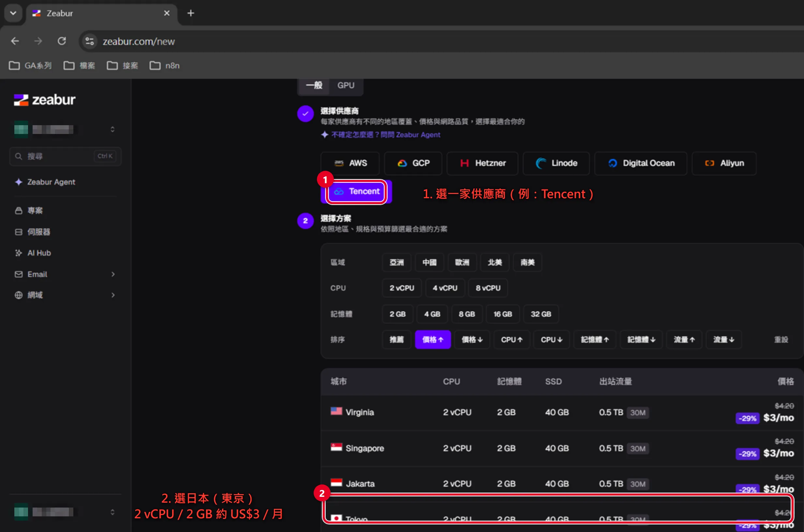
Task: Filter by 8 vCPU
Action: 488,288
